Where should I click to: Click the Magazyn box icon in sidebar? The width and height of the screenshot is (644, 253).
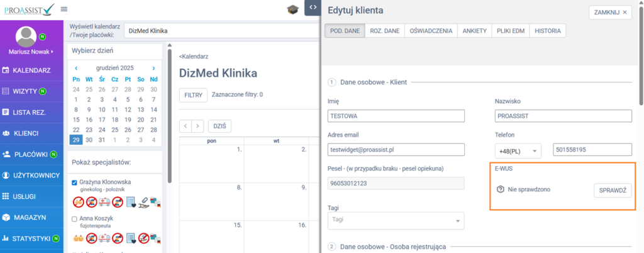[6, 217]
